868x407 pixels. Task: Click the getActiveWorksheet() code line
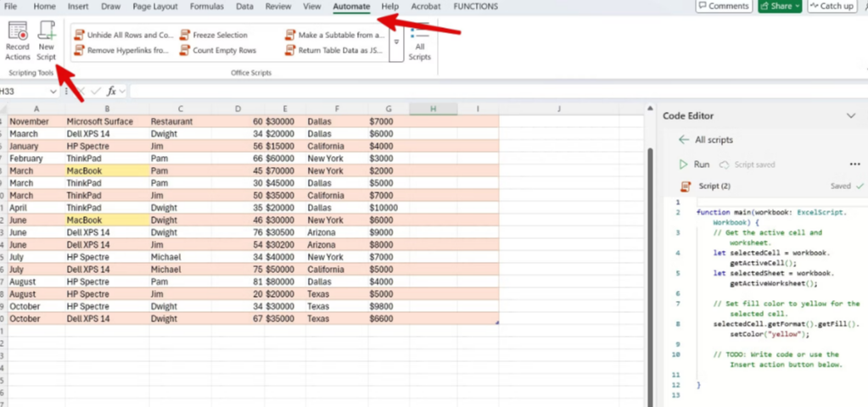coord(773,283)
